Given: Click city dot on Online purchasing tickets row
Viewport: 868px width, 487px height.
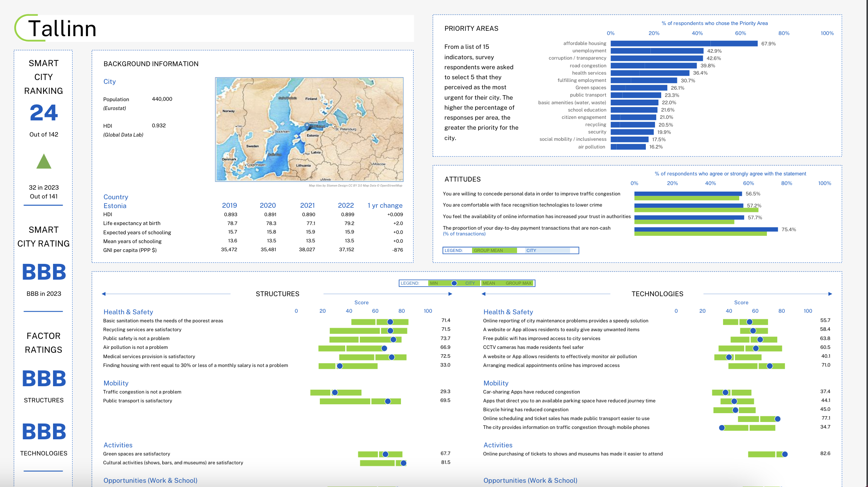Looking at the screenshot, I should tap(785, 454).
